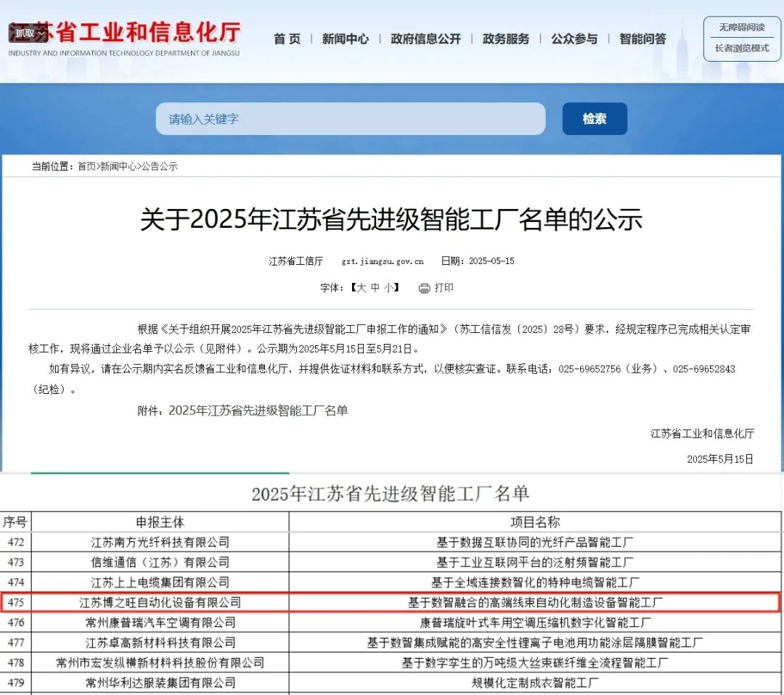Open 政府信息公开 navigation item
Screen dimensions: 784x695
coord(425,39)
